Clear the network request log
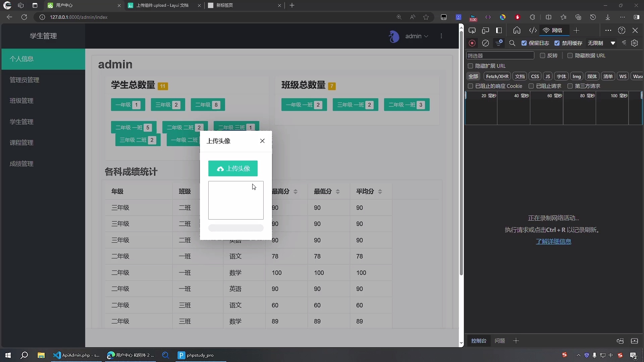Image resolution: width=644 pixels, height=362 pixels. point(486,43)
